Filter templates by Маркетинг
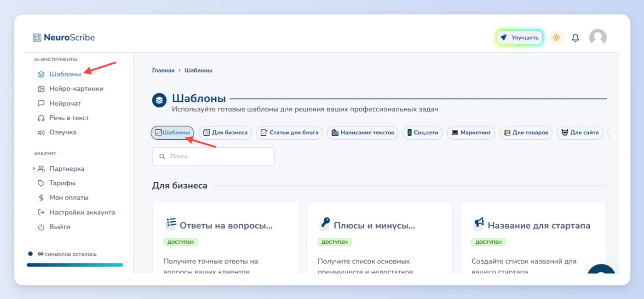 coord(471,132)
